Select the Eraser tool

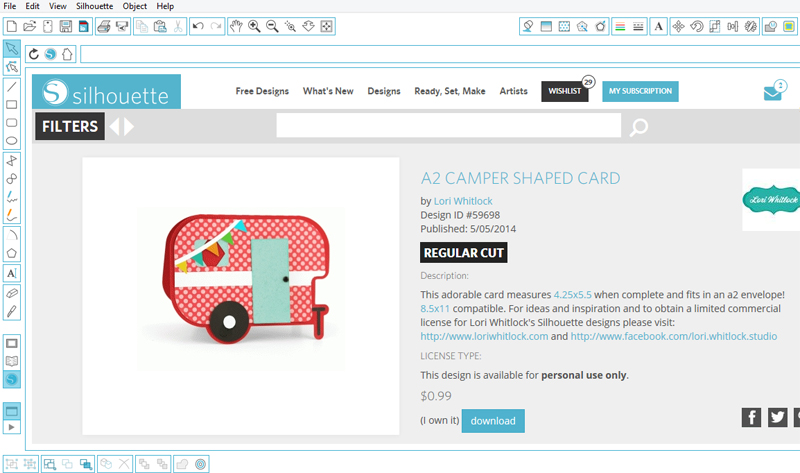coord(12,292)
